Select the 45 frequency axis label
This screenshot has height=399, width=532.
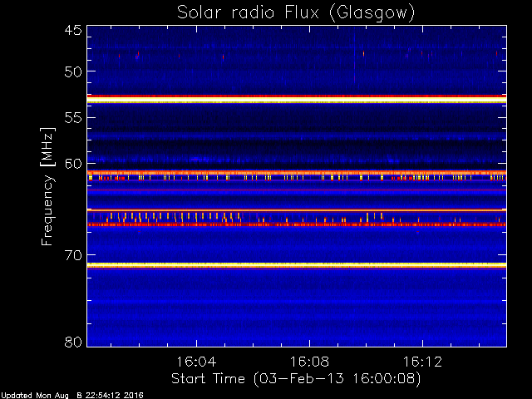click(73, 31)
